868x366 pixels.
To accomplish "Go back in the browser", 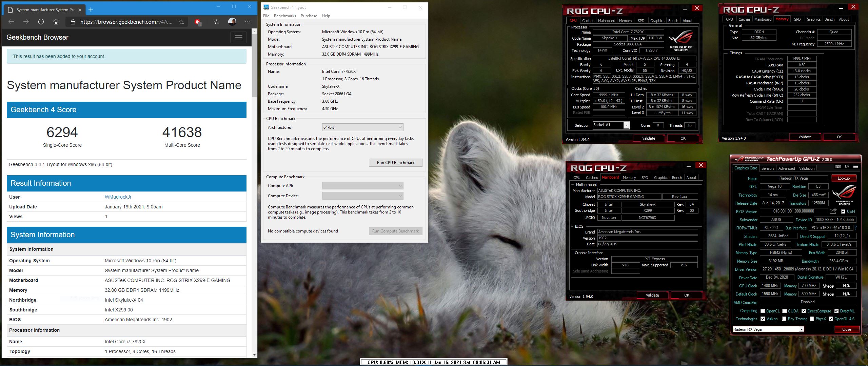I will (11, 22).
